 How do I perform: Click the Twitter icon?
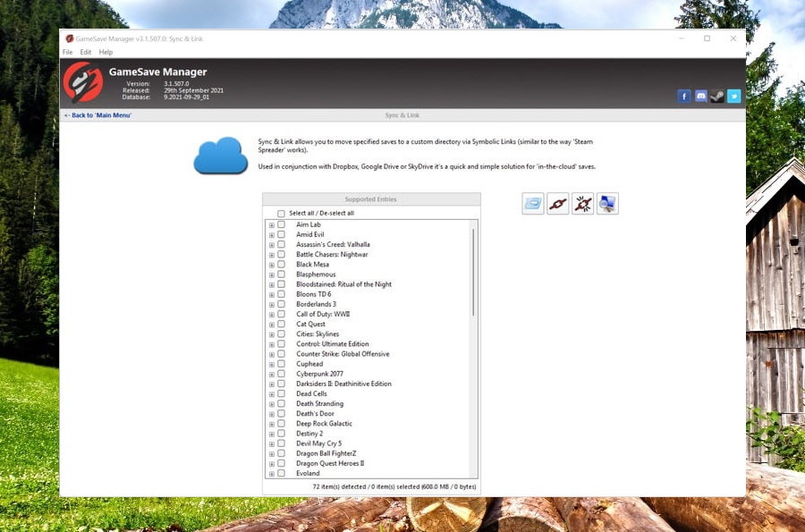click(733, 96)
